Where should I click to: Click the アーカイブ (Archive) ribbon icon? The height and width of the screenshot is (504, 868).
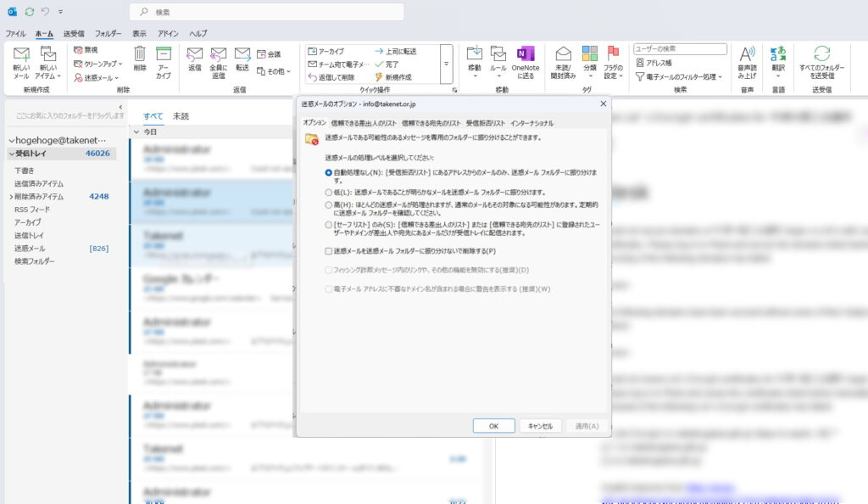(x=164, y=55)
